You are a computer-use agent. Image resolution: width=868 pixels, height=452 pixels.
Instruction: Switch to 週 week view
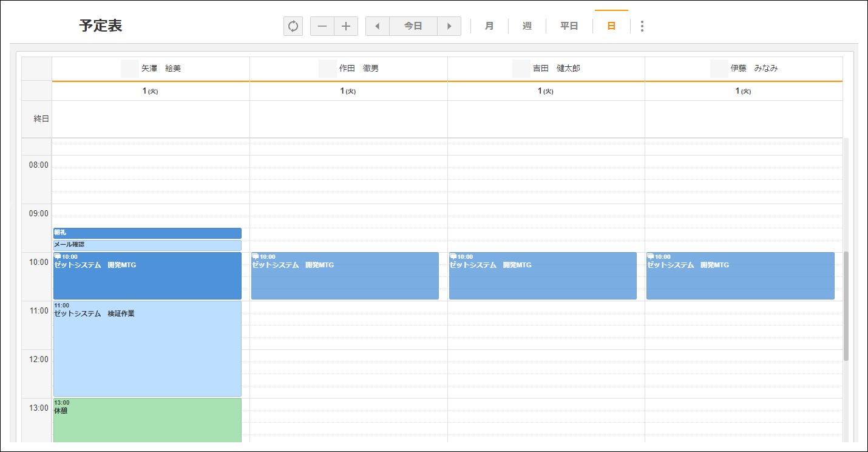pyautogui.click(x=527, y=26)
